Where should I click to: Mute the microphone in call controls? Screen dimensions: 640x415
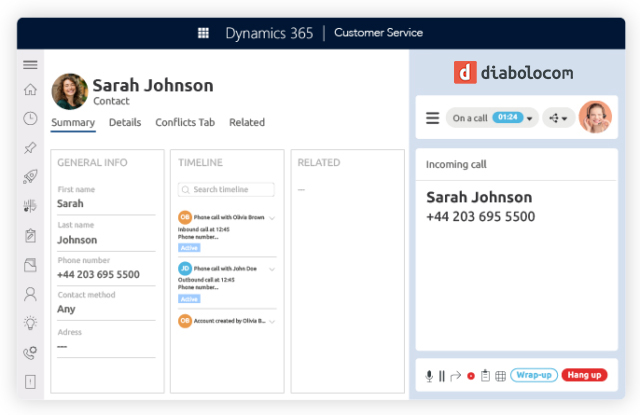[x=429, y=376]
